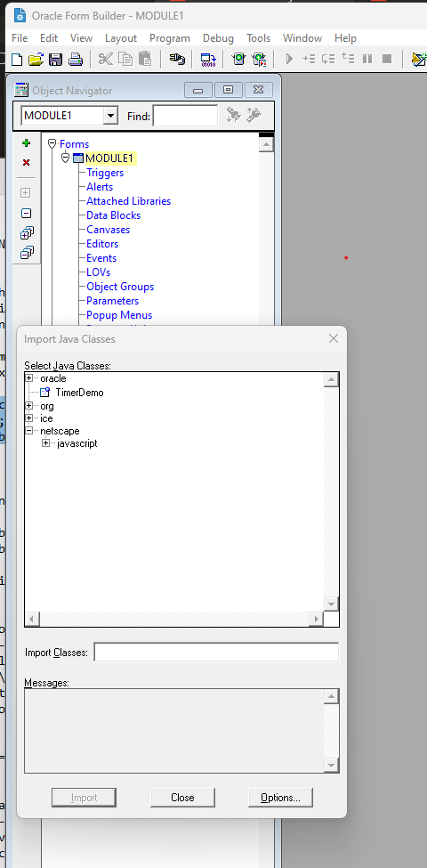Click the debugger Pause icon

tap(367, 59)
